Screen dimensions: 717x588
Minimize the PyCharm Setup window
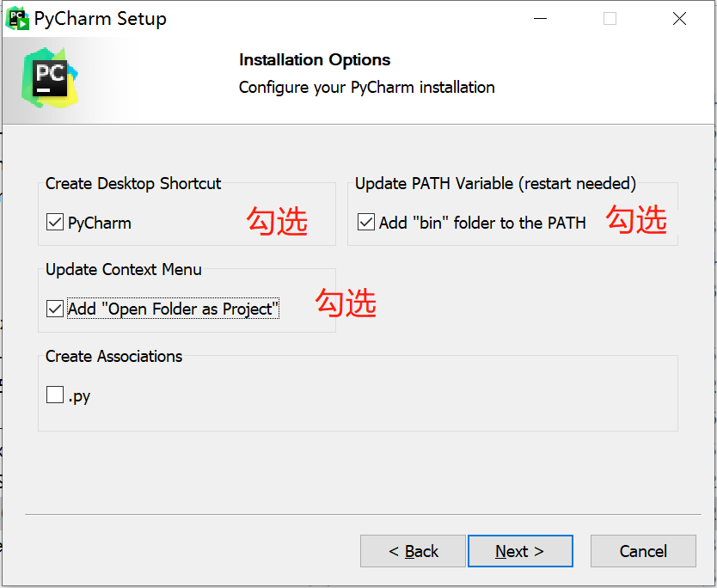click(x=540, y=18)
